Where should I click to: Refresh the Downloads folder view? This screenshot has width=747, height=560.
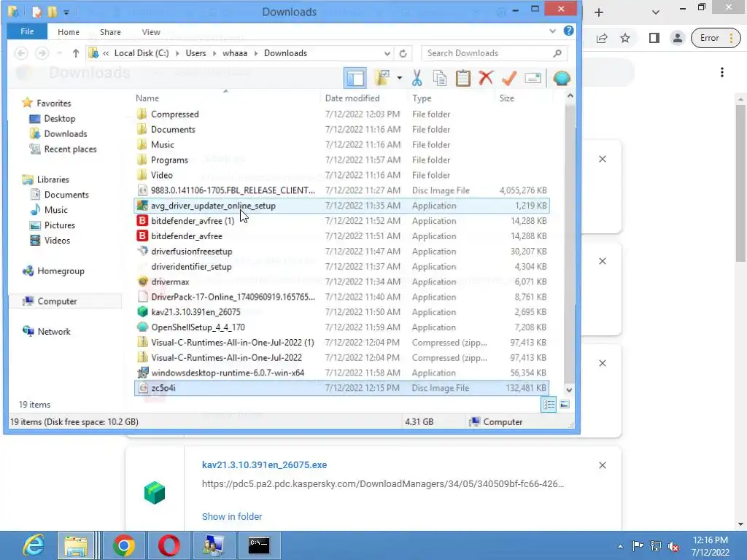(x=403, y=53)
